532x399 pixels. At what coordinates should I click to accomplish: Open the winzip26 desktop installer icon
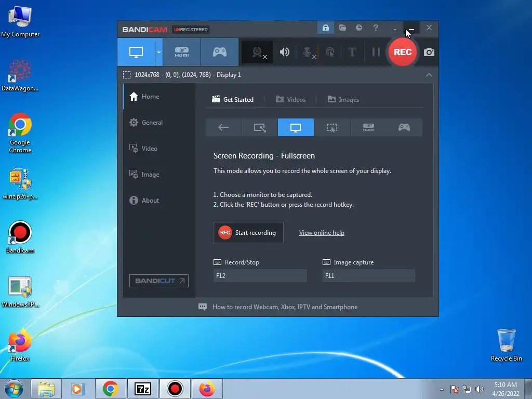(20, 183)
